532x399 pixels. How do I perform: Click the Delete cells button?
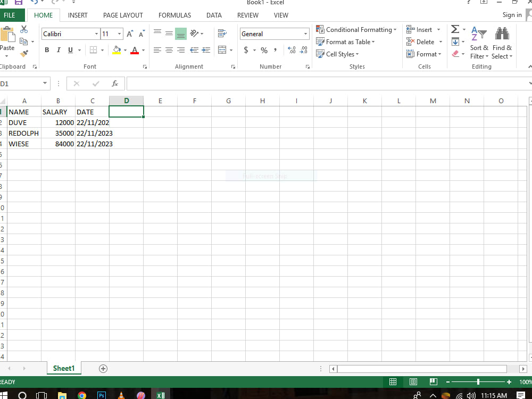point(420,41)
